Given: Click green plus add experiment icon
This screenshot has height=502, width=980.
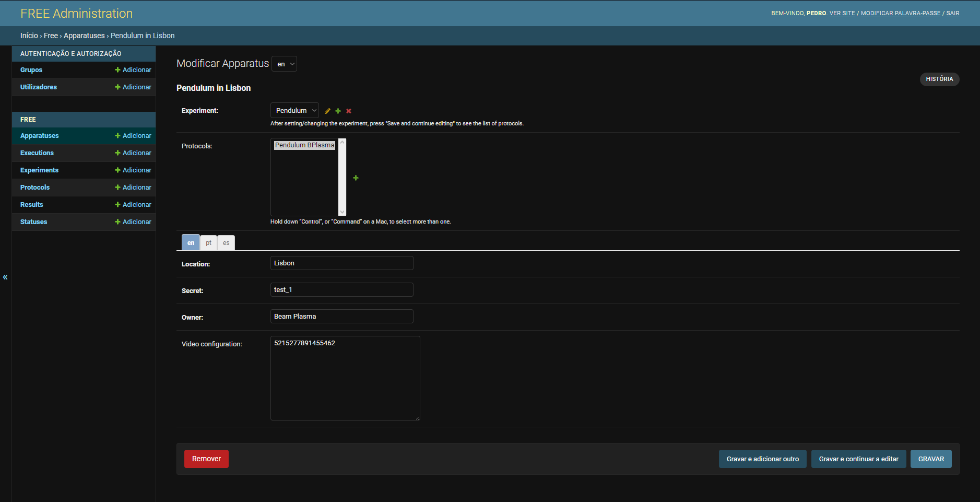Looking at the screenshot, I should coord(338,111).
